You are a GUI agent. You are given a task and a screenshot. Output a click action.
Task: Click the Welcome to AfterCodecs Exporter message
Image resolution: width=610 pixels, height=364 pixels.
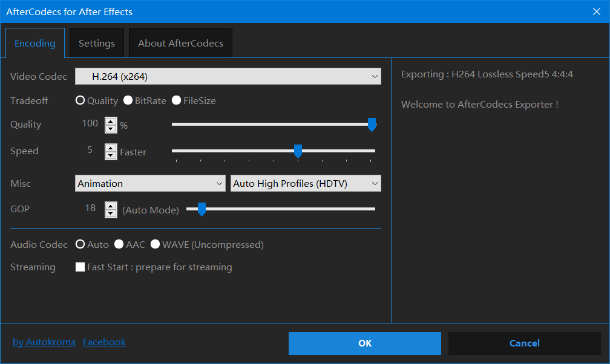click(480, 105)
